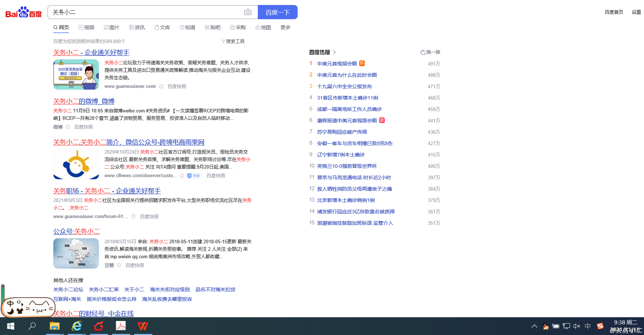Image resolution: width=644 pixels, height=335 pixels.
Task: Open 公众号:关务小二 result
Action: [x=76, y=232]
